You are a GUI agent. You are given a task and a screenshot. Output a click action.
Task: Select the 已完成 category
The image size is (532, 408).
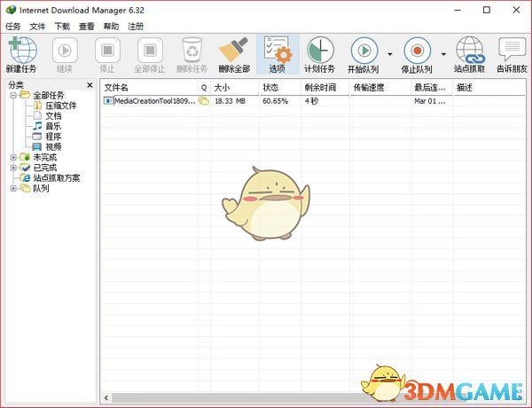pyautogui.click(x=45, y=168)
